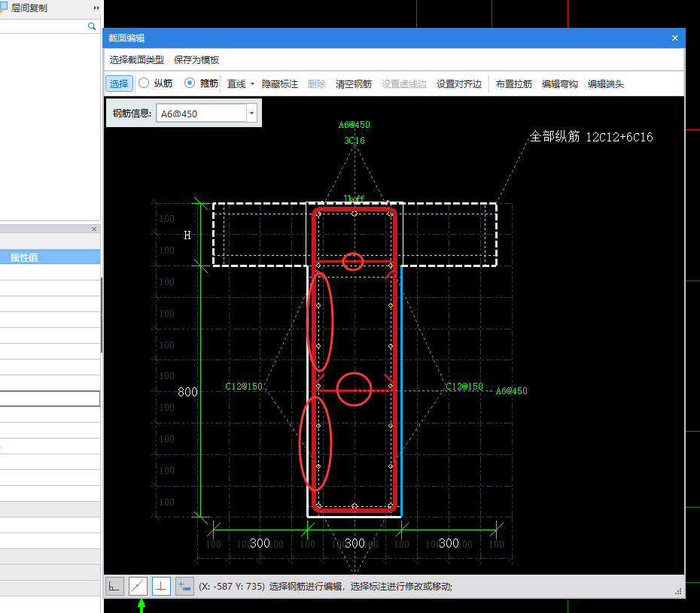Click the 全部纵筋 12C12+6C16 annotation
700x613 pixels.
pos(591,137)
